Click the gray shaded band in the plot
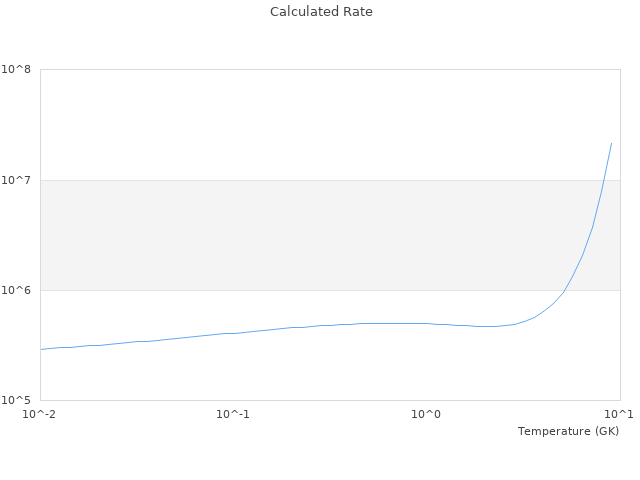This screenshot has height=480, width=640. coord(300,235)
